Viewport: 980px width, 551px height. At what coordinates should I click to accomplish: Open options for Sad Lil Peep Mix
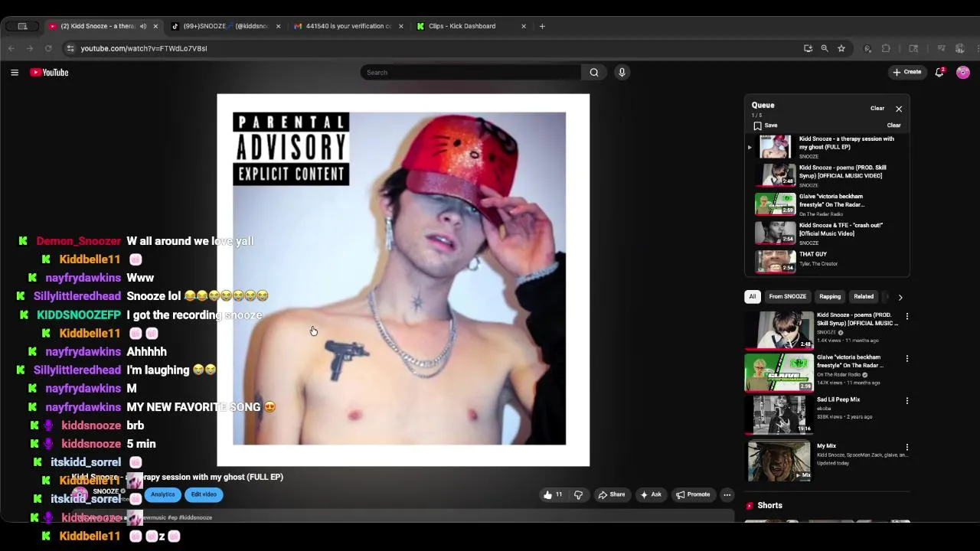907,400
